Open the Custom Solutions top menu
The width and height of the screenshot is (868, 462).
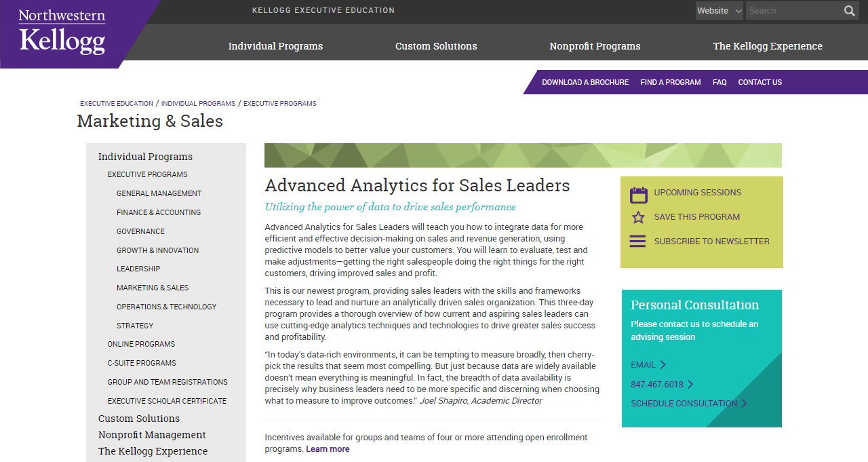coord(436,46)
